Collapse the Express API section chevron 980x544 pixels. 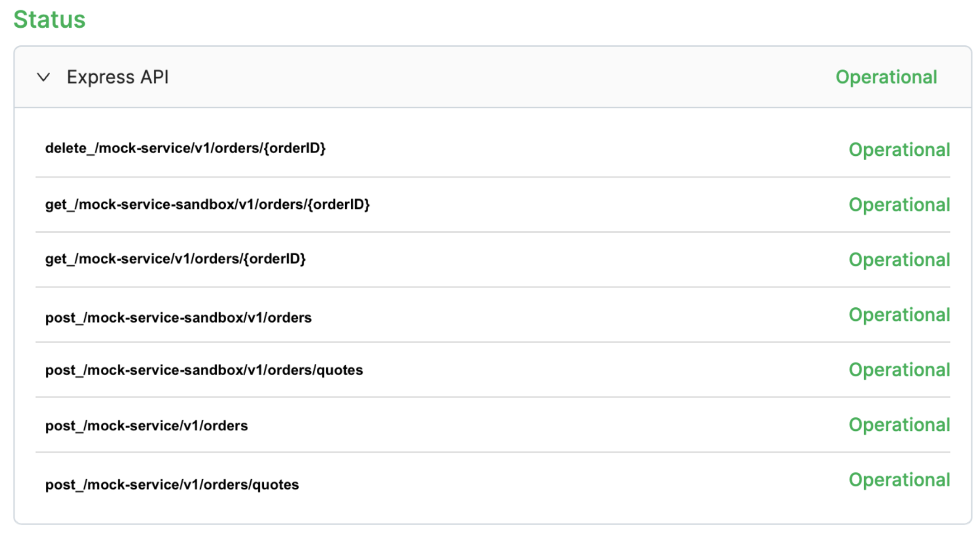[44, 77]
